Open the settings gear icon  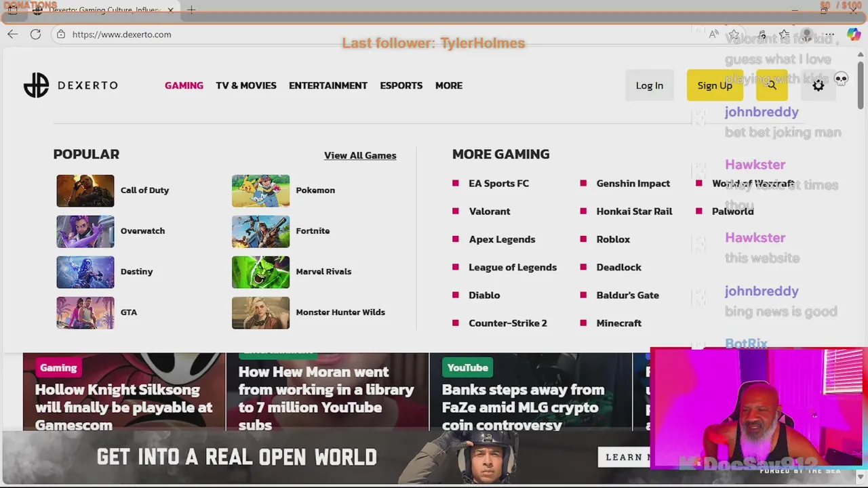[818, 85]
